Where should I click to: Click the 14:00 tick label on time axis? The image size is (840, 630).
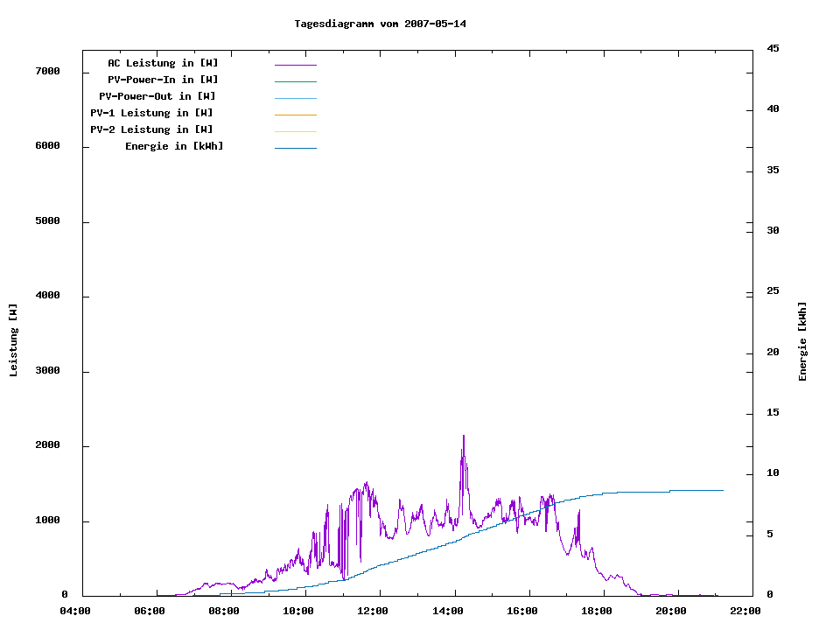pyautogui.click(x=447, y=611)
